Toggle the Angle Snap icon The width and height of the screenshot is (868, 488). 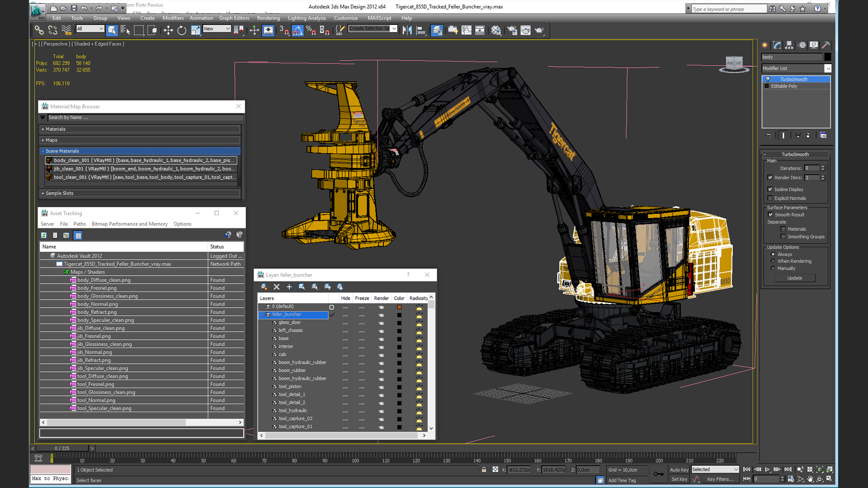coord(297,30)
